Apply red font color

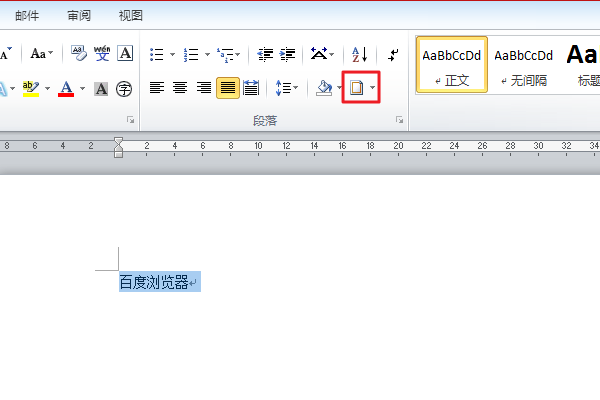click(66, 89)
